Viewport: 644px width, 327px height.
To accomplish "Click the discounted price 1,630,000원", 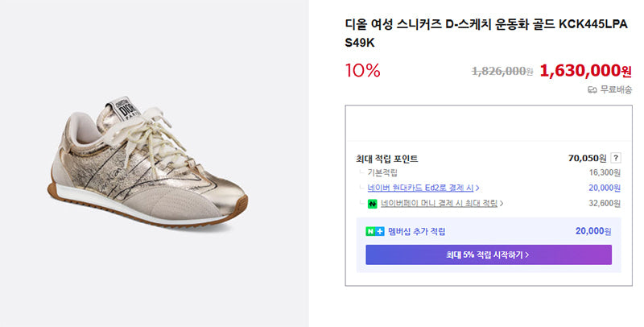I will [585, 71].
